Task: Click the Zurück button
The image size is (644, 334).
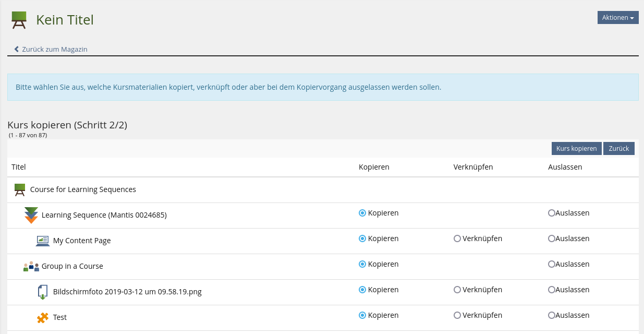Action: 618,149
